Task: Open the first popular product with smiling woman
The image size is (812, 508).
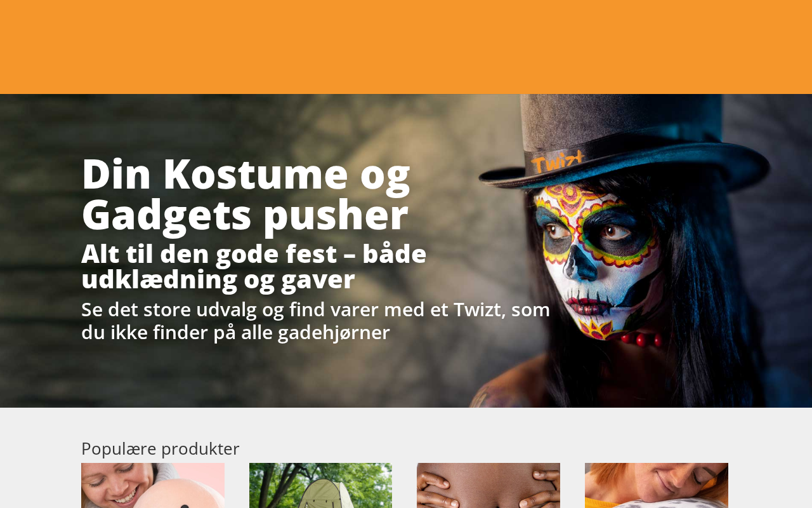Action: [x=153, y=485]
